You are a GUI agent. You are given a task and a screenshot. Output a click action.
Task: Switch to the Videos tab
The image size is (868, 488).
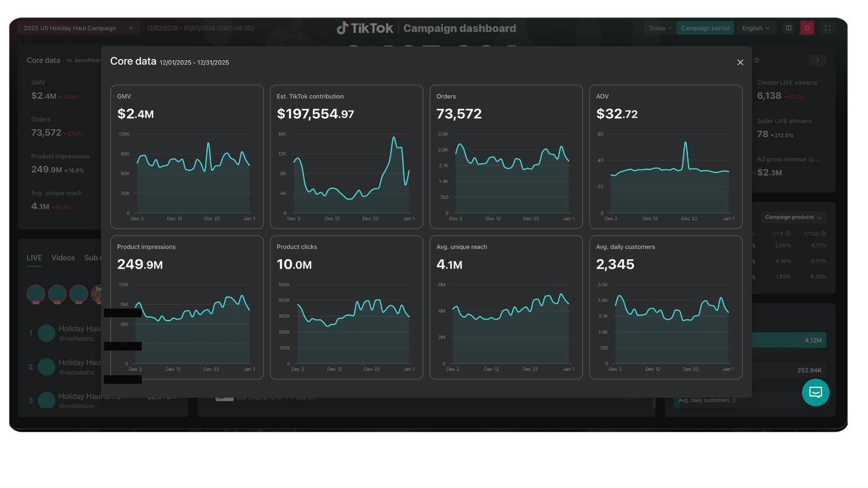(x=63, y=258)
